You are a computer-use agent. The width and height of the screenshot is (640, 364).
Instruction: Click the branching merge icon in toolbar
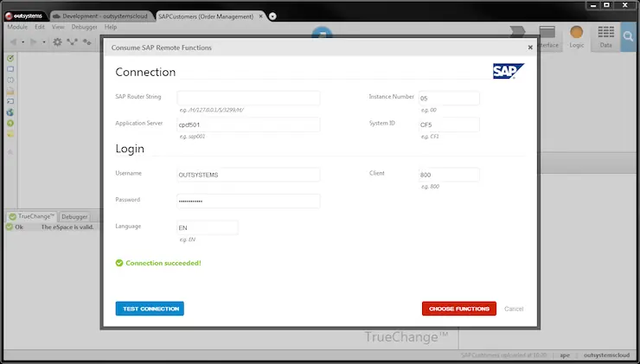(x=73, y=42)
